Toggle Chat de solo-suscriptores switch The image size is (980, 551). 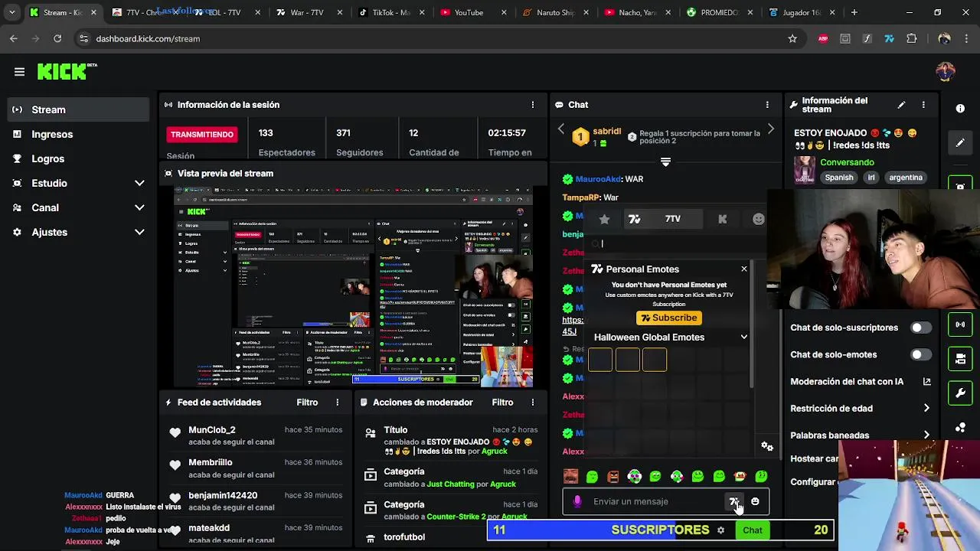[920, 328]
